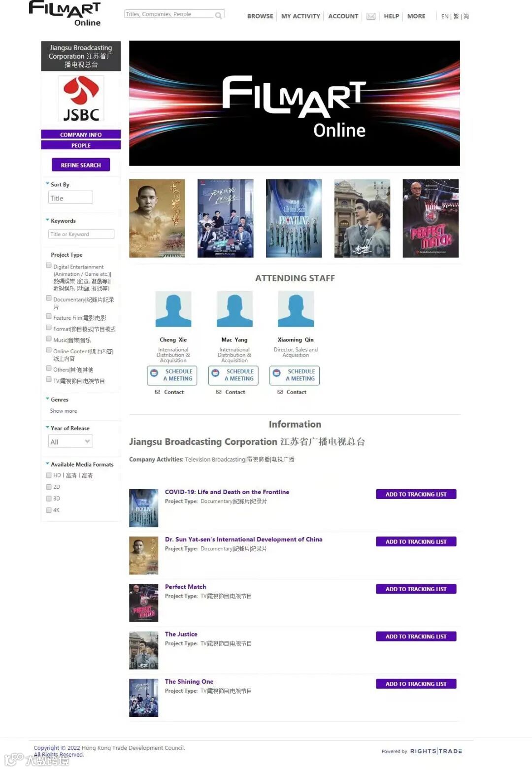Open the Sun Yat-sen poster in the gallery
This screenshot has width=532, height=770.
click(157, 218)
